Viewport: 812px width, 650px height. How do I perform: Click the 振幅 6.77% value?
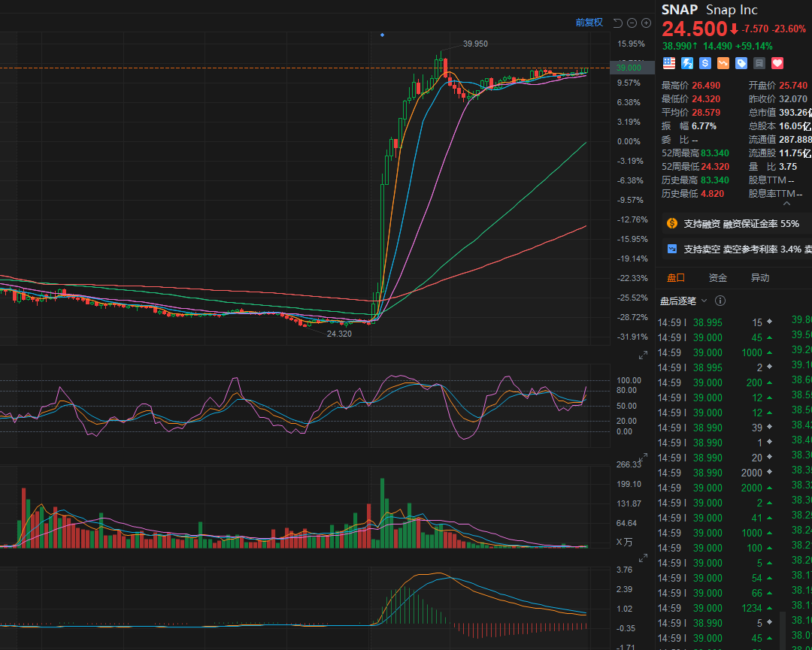[x=704, y=125]
